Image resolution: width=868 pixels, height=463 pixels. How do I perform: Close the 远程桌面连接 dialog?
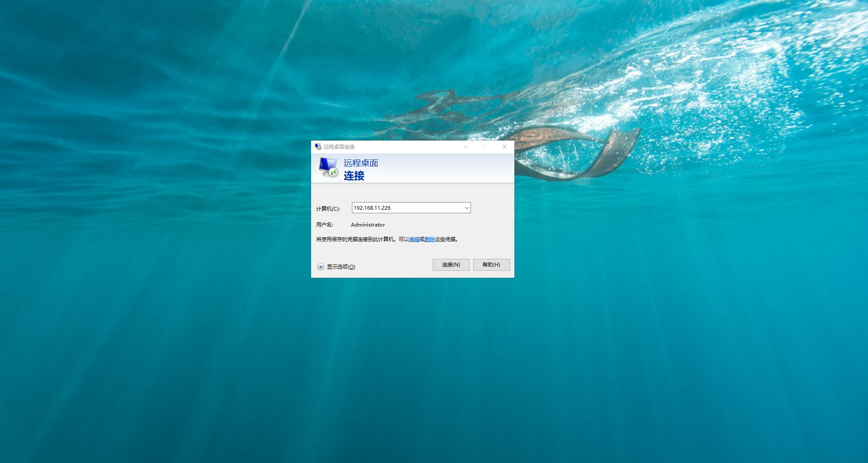[x=504, y=147]
